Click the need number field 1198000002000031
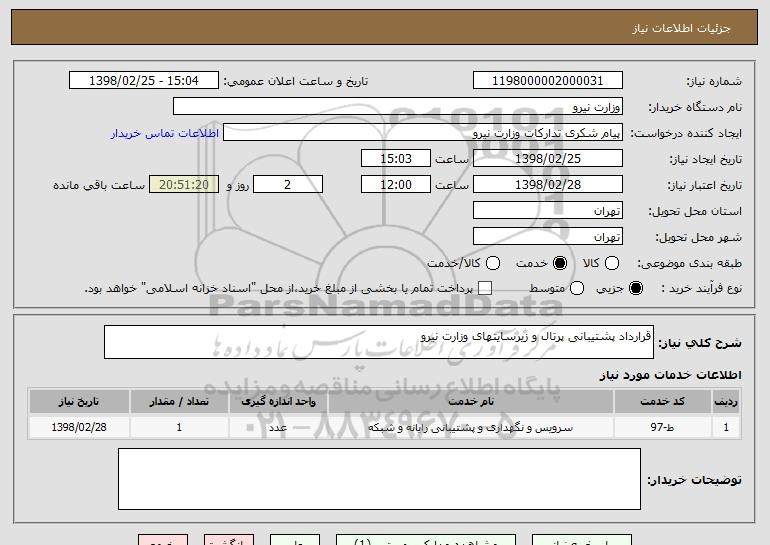The height and width of the screenshot is (545, 770). click(548, 81)
